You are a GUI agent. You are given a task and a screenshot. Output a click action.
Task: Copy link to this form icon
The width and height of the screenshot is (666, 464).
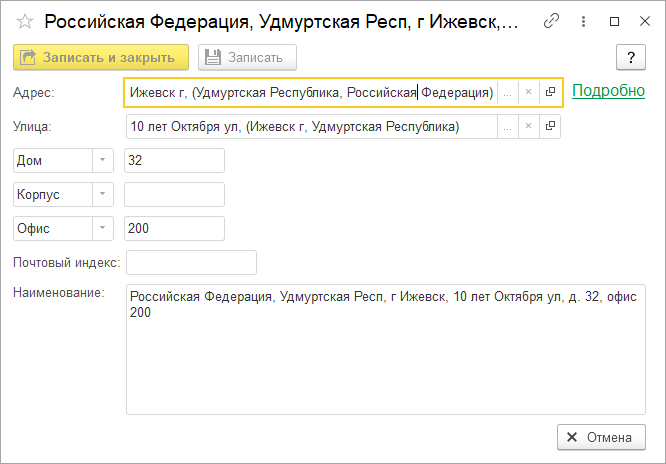point(552,21)
